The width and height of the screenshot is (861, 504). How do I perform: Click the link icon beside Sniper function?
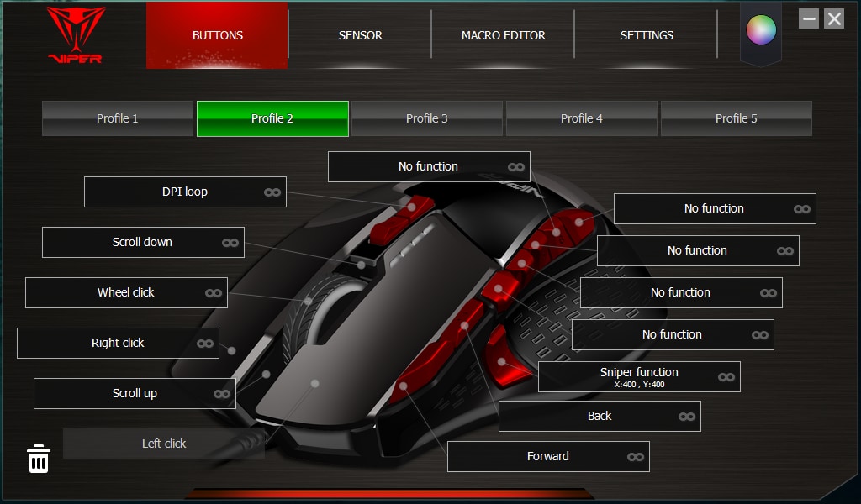point(726,377)
